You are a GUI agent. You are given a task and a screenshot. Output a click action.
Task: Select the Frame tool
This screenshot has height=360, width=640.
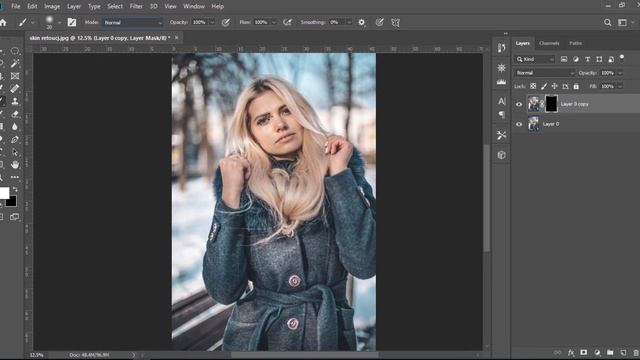pos(15,76)
